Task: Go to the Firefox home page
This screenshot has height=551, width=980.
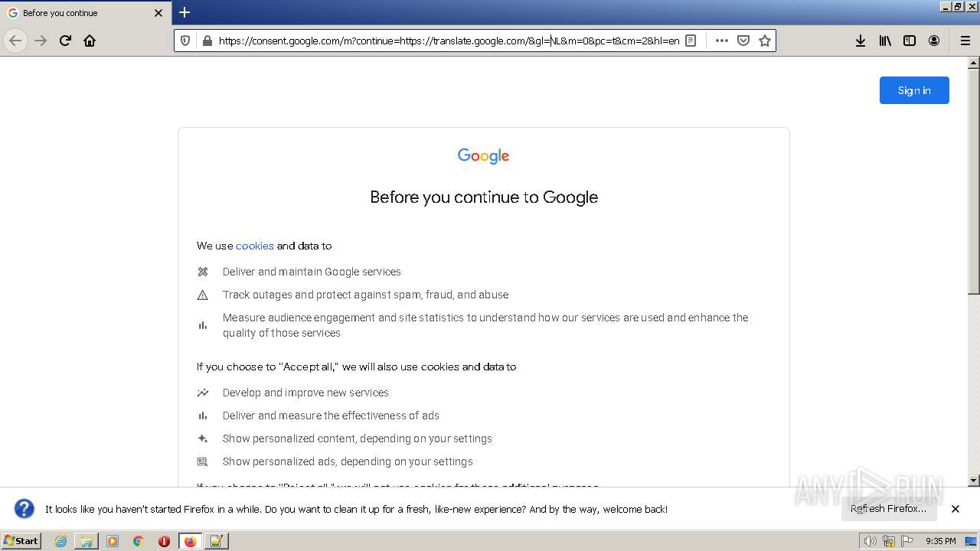Action: click(90, 41)
